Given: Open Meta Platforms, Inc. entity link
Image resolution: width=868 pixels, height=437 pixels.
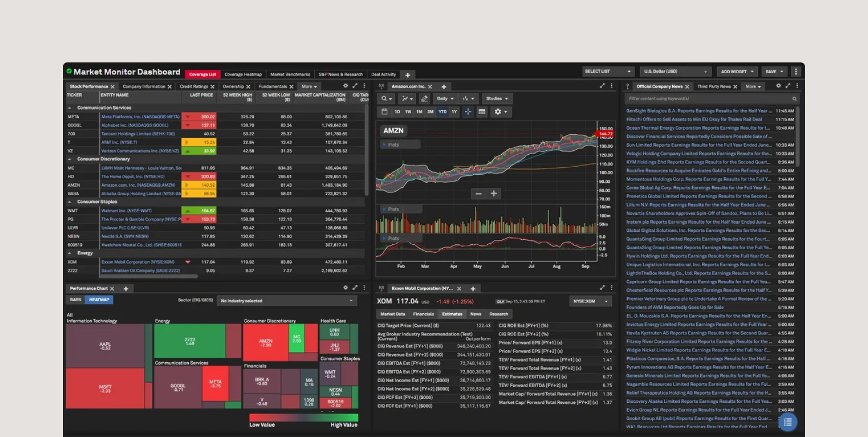Looking at the screenshot, I should [141, 117].
